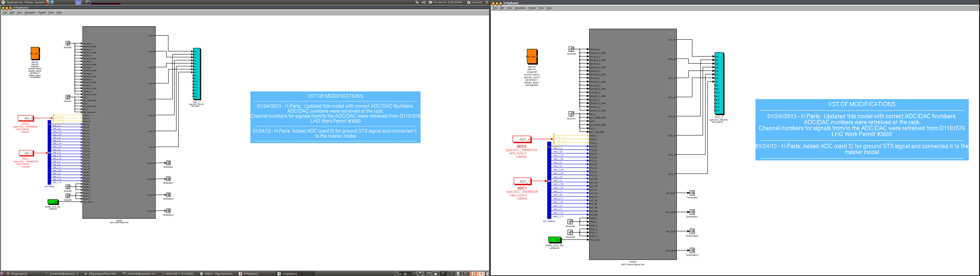Select the Terminator3 block in h1hpiham2
Image resolution: width=980 pixels, height=276 pixels.
click(x=168, y=211)
